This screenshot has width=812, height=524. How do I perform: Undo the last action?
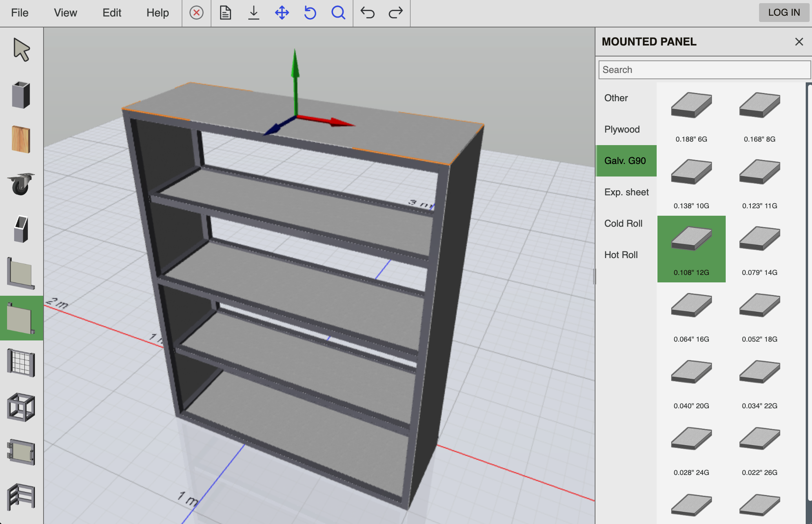pyautogui.click(x=368, y=13)
